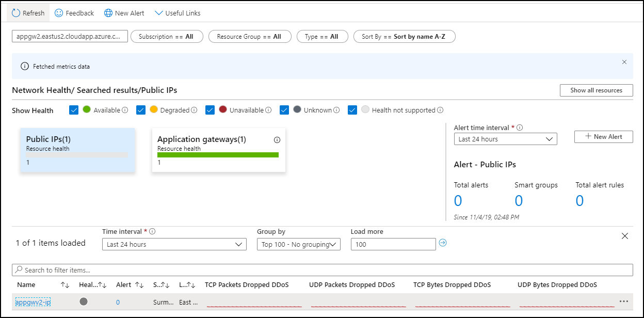Screen dimensions: 644x318
Task: Sort the table by Name column arrows
Action: (x=65, y=285)
